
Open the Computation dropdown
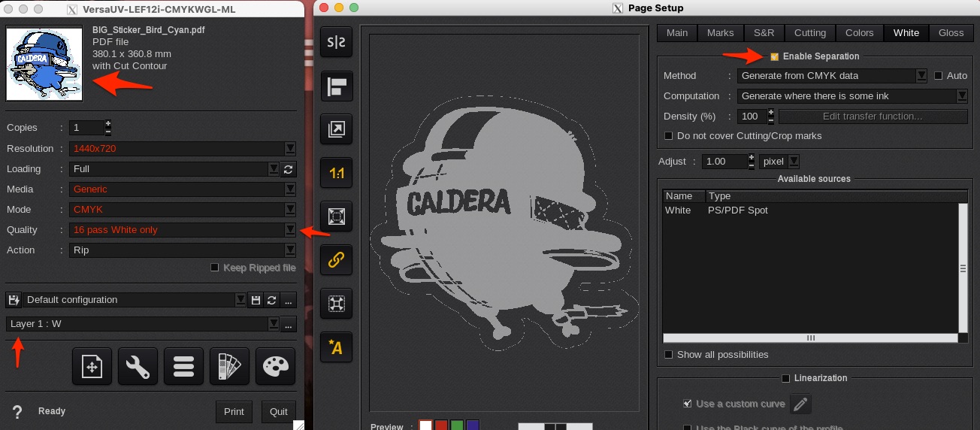(961, 96)
